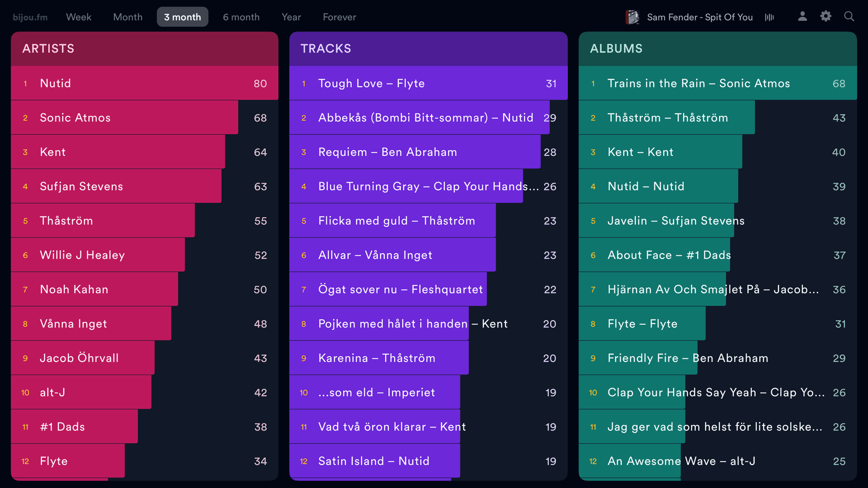Open artist Sonic Atmos
868x488 pixels.
(x=145, y=117)
